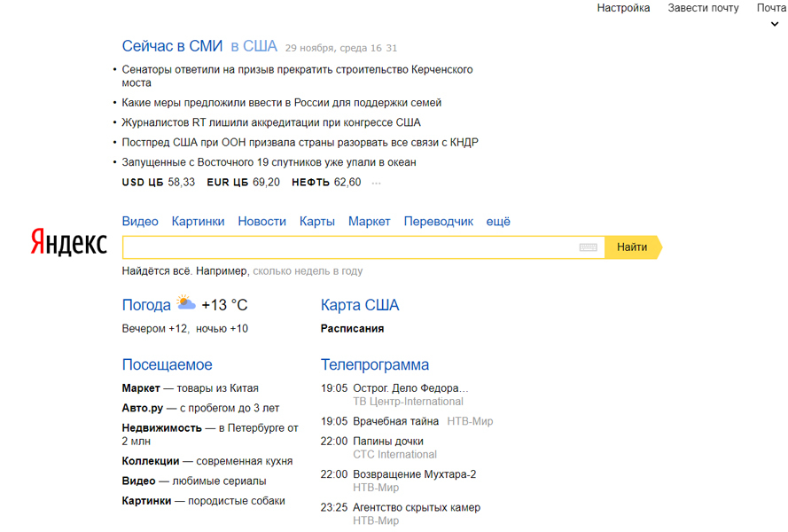
Task: Switch to the Картинки service tab
Action: [198, 222]
